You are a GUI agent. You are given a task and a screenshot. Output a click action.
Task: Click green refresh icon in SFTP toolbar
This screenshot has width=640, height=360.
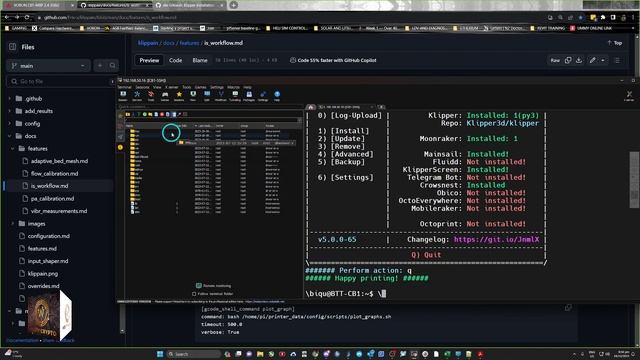point(144,114)
